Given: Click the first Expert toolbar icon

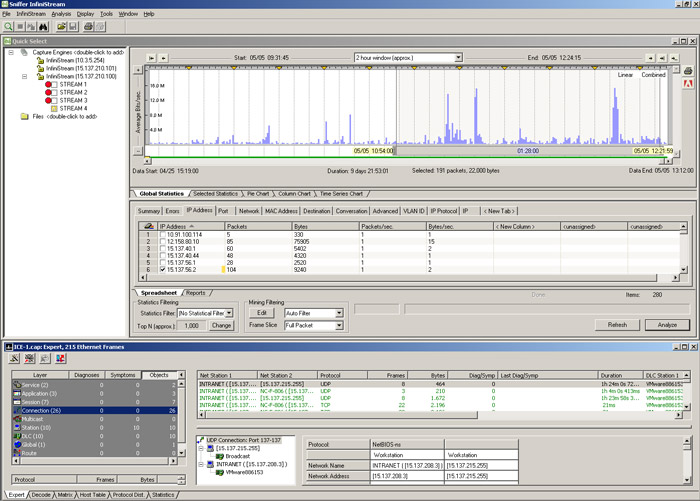Looking at the screenshot, I should click(14, 358).
